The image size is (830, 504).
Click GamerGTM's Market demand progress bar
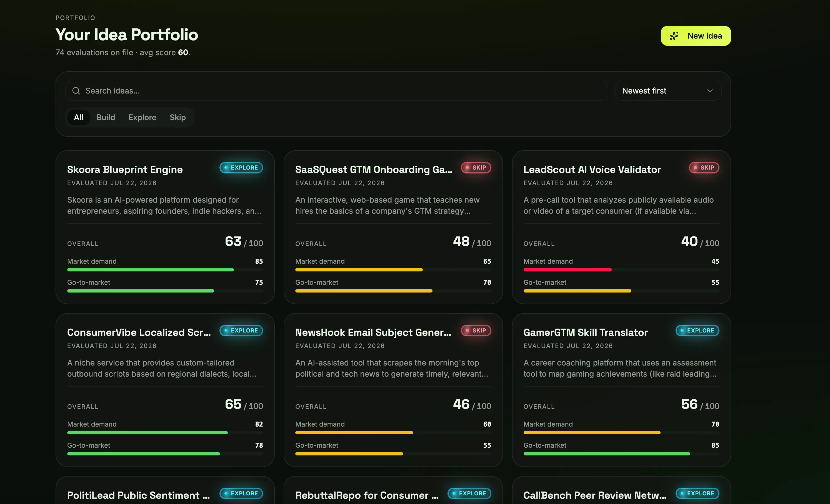(x=621, y=433)
